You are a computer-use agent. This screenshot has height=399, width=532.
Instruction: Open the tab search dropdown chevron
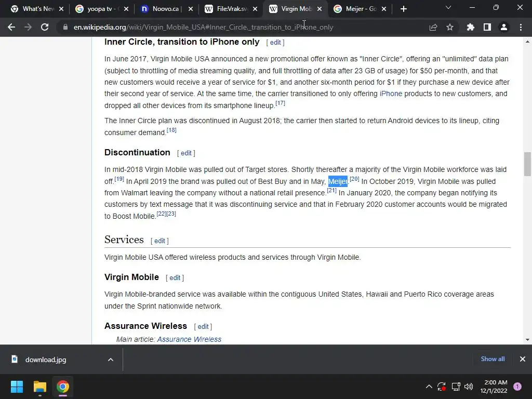point(448,7)
